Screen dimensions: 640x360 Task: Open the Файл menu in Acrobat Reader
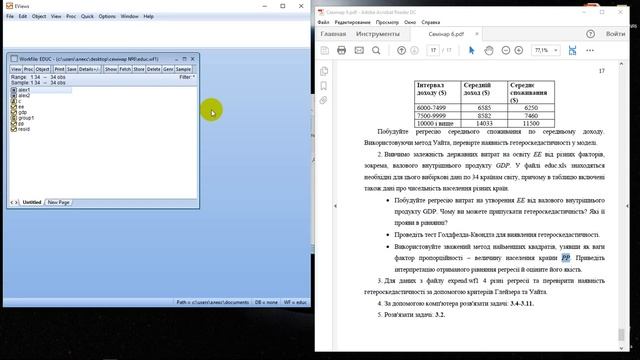tap(323, 22)
